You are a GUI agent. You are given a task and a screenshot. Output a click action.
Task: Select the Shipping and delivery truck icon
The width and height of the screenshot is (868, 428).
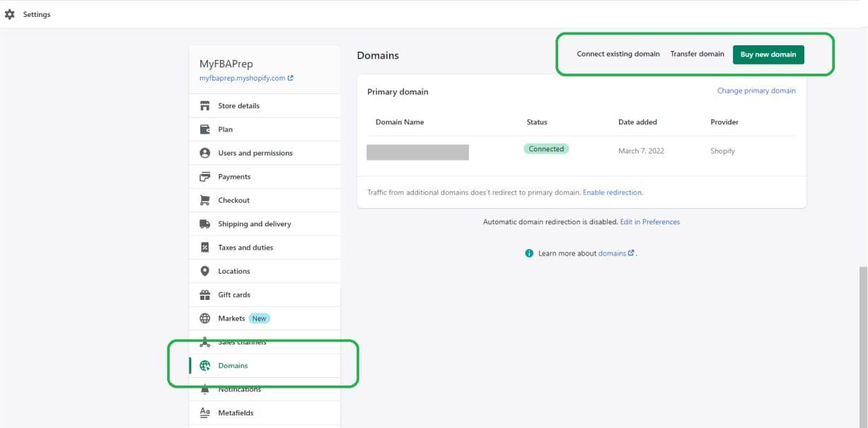(x=205, y=224)
